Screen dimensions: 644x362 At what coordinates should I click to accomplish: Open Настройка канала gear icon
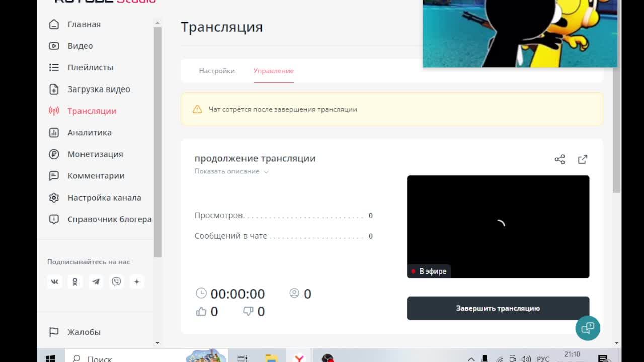pyautogui.click(x=54, y=198)
